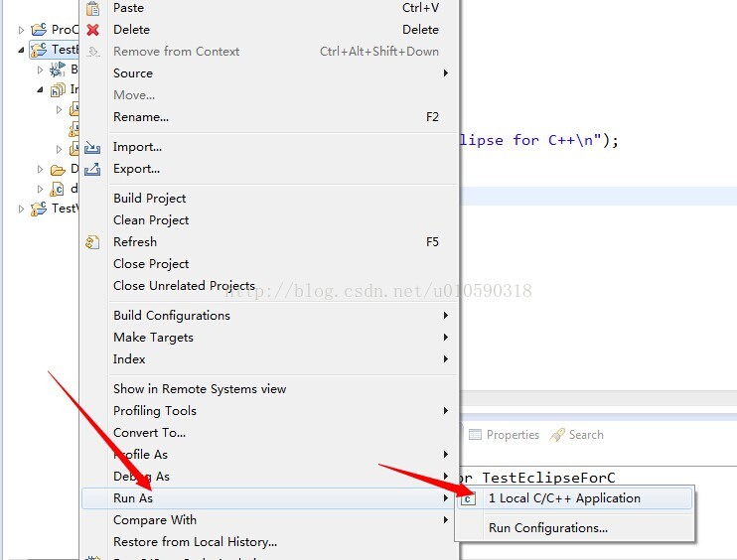
Task: Click the Includes node icon
Action: click(58, 89)
